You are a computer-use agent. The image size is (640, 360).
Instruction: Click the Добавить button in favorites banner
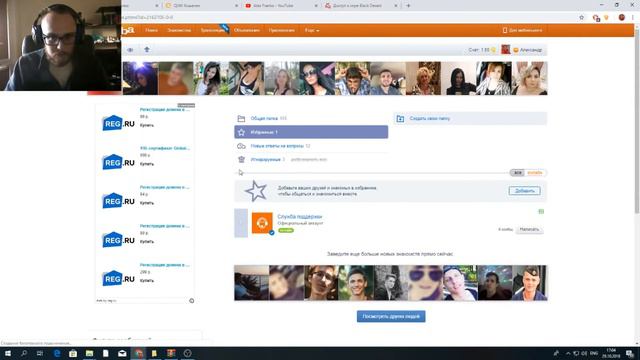click(x=524, y=191)
